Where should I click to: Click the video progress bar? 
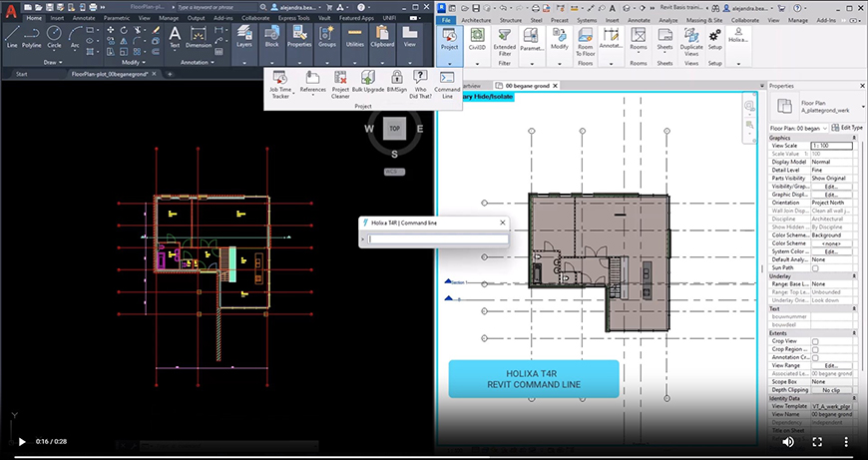[434, 457]
